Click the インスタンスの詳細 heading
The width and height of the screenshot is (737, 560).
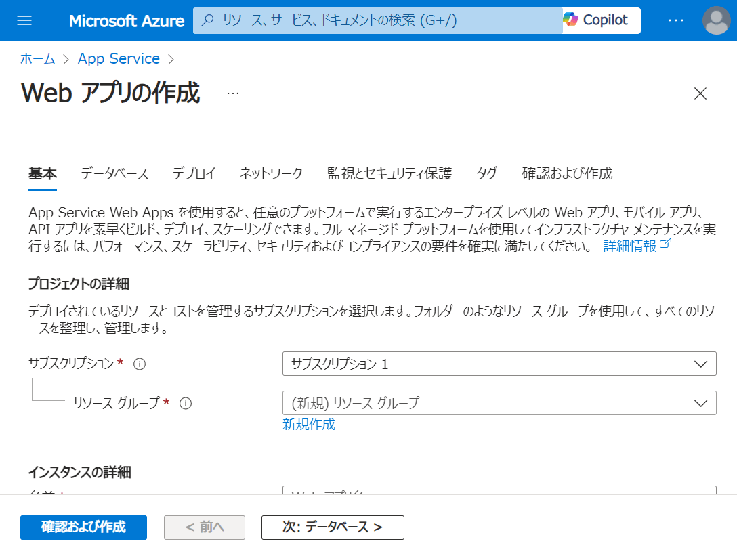pyautogui.click(x=79, y=472)
